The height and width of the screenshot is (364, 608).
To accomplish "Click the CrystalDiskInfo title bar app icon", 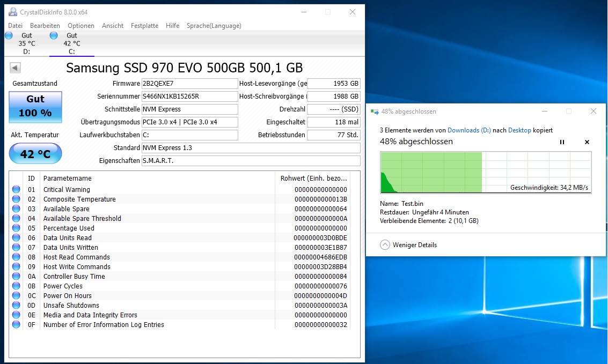I will [x=13, y=12].
